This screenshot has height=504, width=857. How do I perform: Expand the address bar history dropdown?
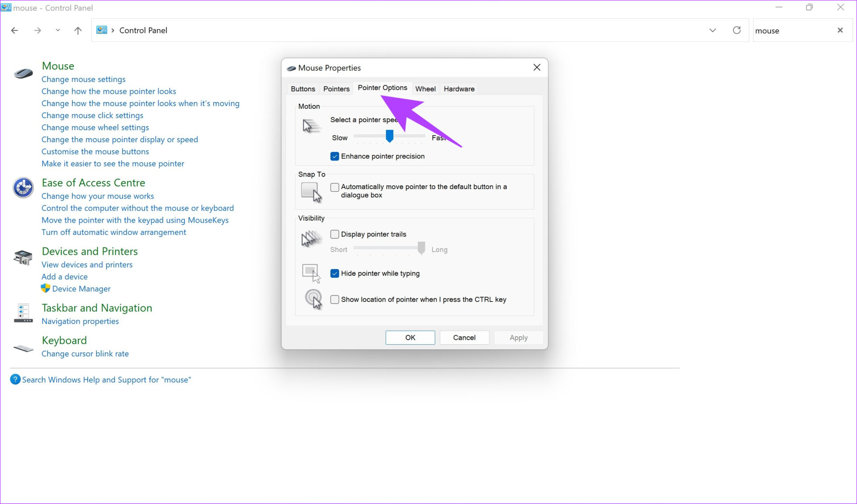point(713,30)
